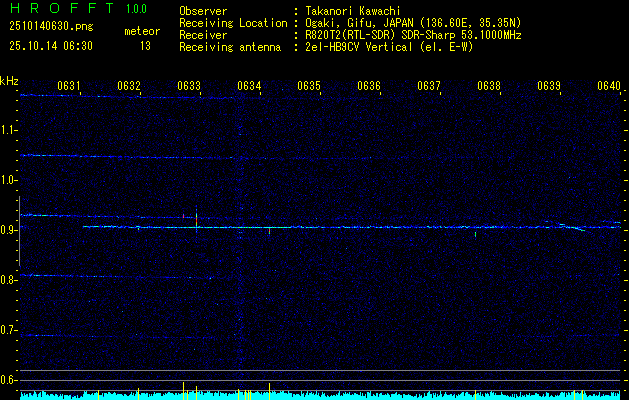Click the 0639 time marker
629x400 pixels.
549,86
